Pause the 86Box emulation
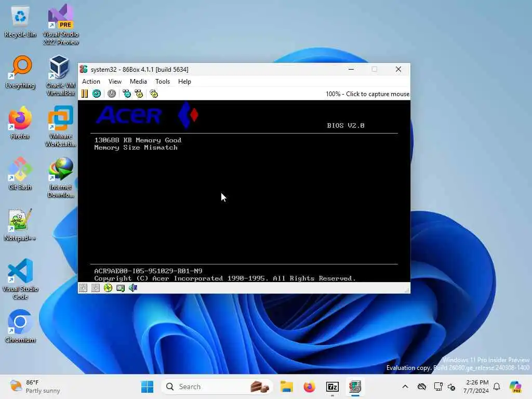 pos(85,94)
